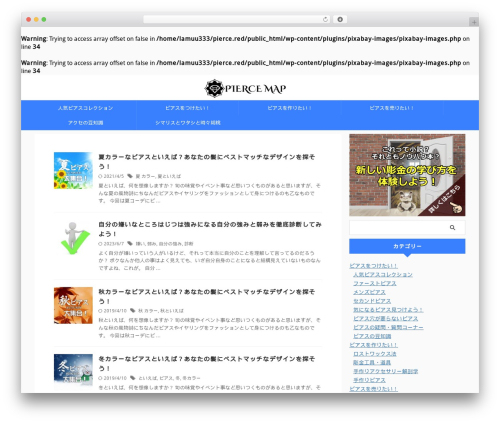500x423 pixels.
Task: Click the round icon right of address bar
Action: point(340,20)
